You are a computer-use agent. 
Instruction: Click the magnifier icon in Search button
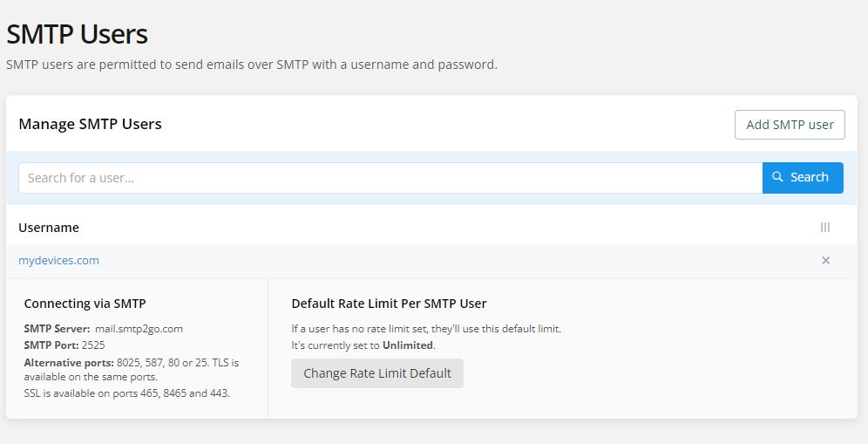click(x=778, y=177)
